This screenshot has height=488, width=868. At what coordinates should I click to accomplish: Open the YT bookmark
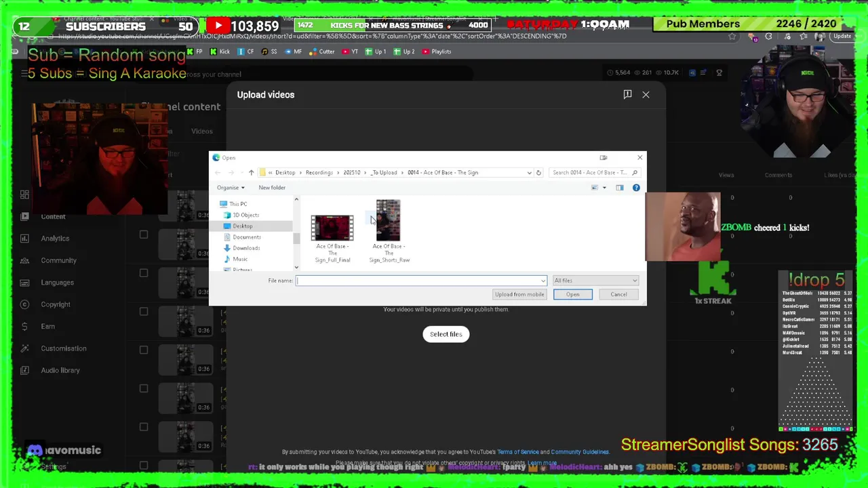[x=351, y=52]
